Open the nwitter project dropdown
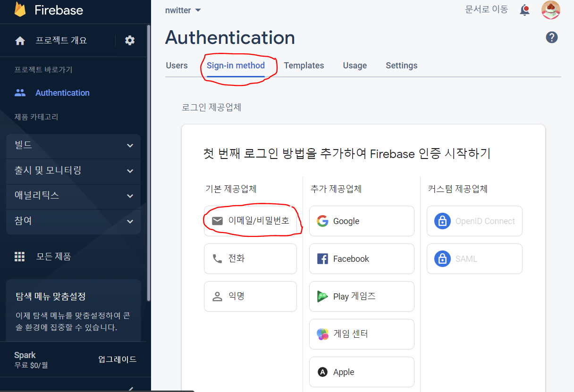Image resolution: width=574 pixels, height=392 pixels. click(x=183, y=10)
